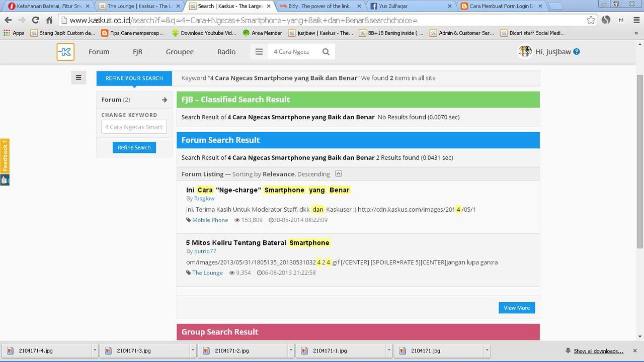The image size is (644, 362).
Task: Open dropdown for 2104171-4.jpg download
Action: click(95, 350)
